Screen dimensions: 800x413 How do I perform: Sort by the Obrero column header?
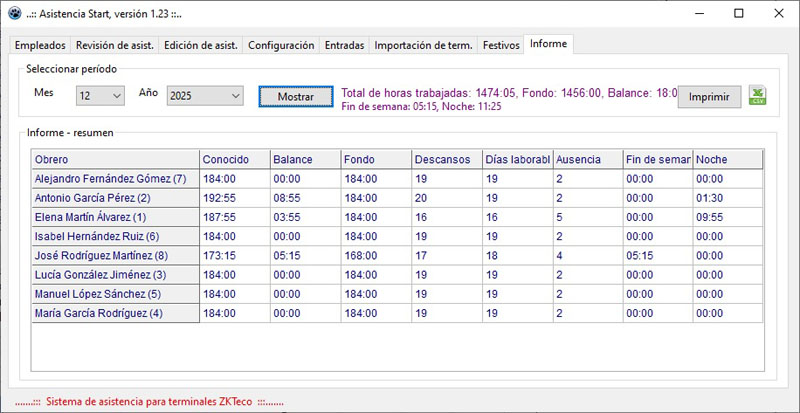click(x=115, y=160)
